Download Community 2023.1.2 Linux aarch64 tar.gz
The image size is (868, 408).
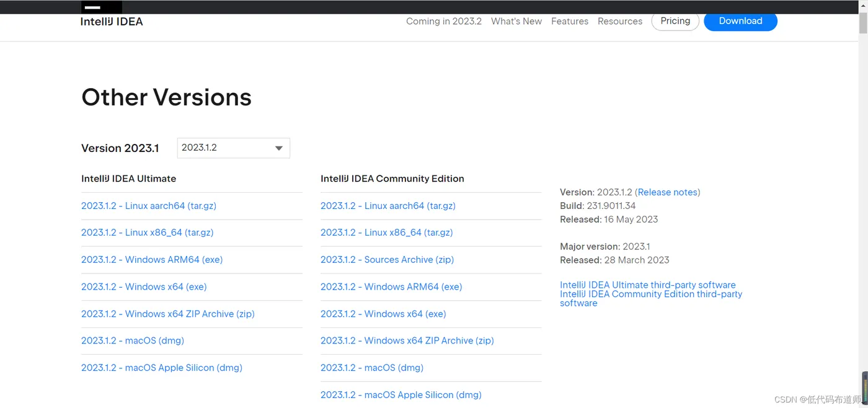tap(388, 206)
